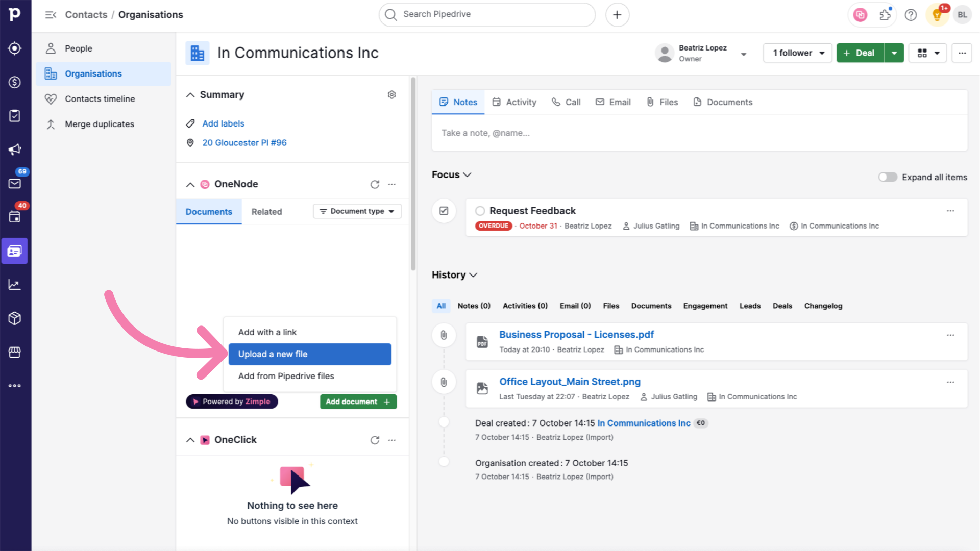
Task: Click the Products icon in sidebar
Action: pos(15,317)
